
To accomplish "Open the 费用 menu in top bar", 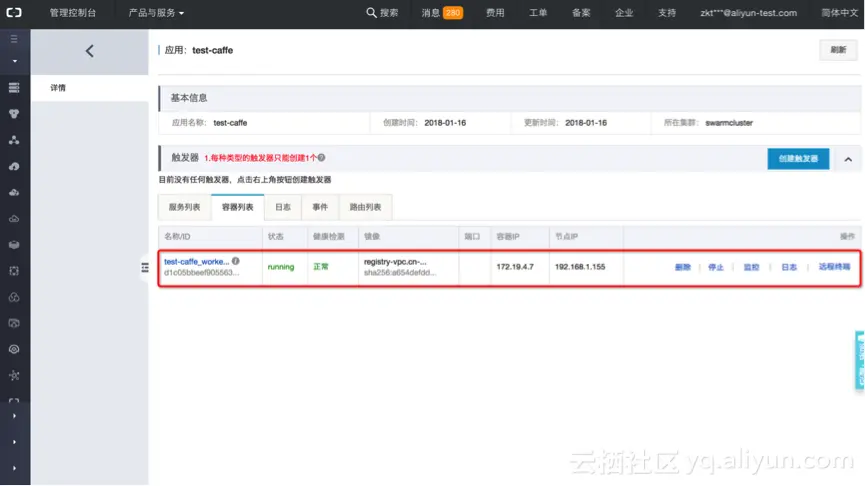I will point(495,13).
